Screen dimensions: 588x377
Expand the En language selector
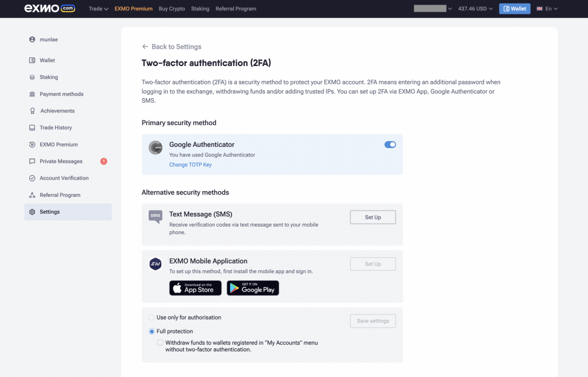click(547, 9)
